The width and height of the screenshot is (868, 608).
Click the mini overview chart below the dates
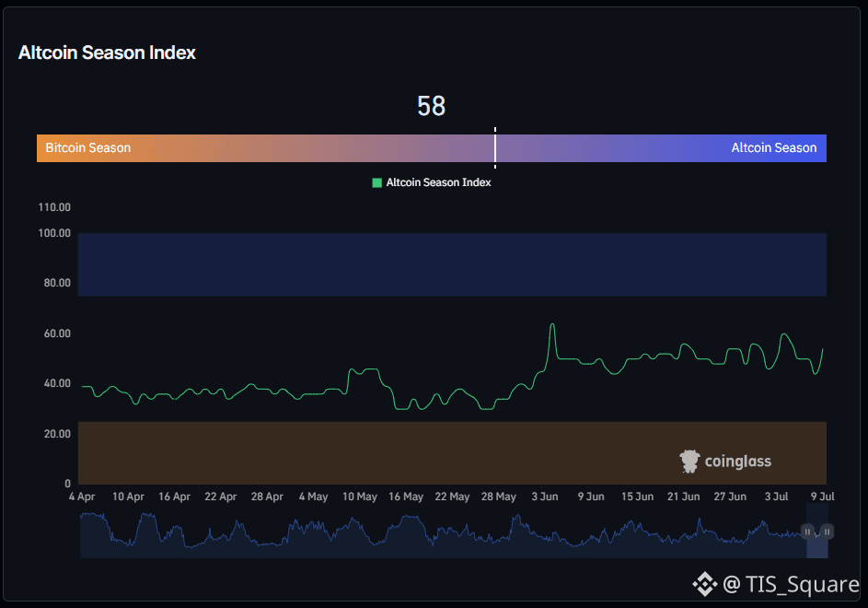point(454,535)
